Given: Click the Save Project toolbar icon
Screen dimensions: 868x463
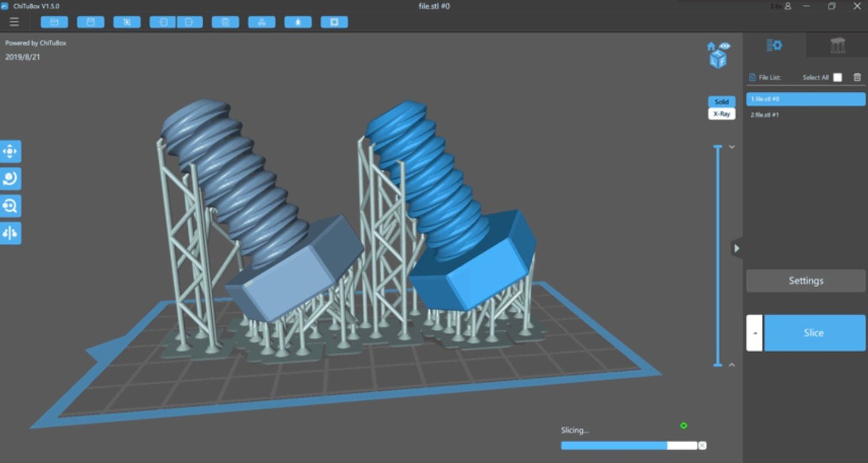Looking at the screenshot, I should (91, 22).
